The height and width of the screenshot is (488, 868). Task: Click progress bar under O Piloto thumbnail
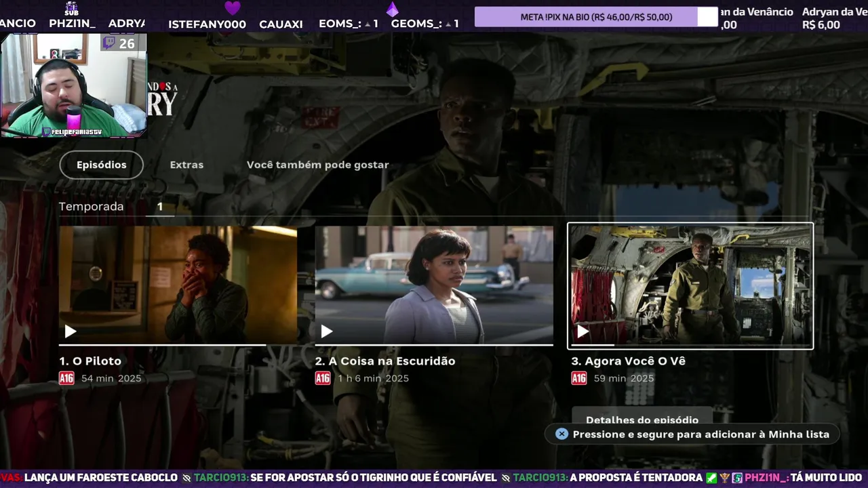coord(178,345)
